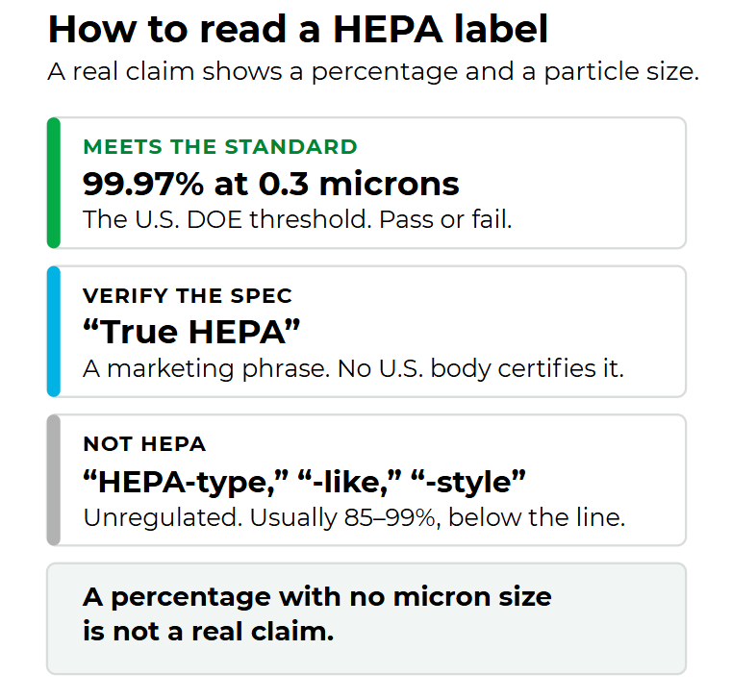This screenshot has width=732, height=700.
Task: Select the 'MEETS THE STANDARD' label
Action: pos(220,147)
